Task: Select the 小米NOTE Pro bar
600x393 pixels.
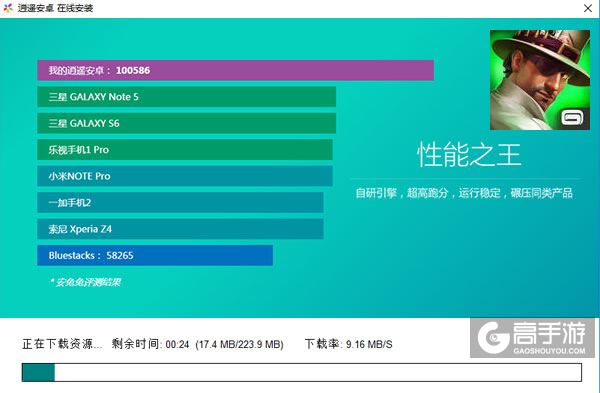Action: [185, 176]
